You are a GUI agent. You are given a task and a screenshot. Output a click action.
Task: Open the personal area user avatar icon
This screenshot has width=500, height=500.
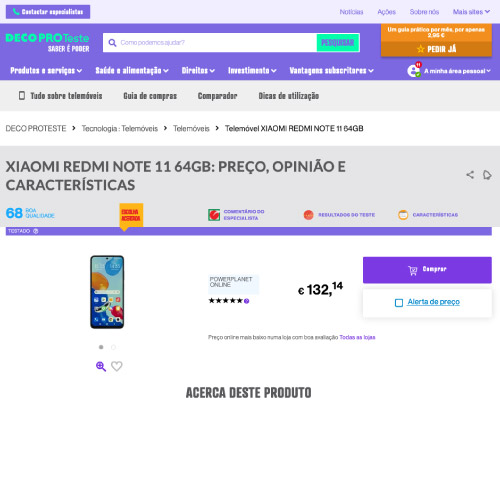pos(414,70)
